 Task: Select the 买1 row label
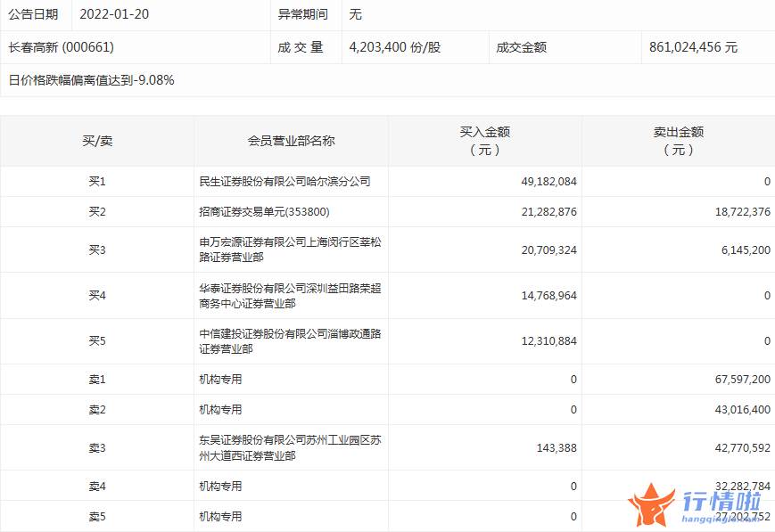[97, 182]
